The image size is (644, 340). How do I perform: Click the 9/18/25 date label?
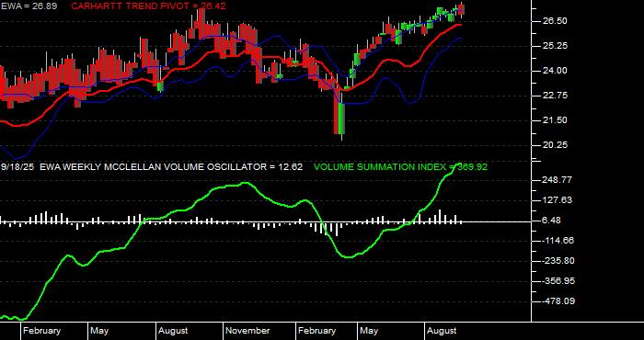tap(17, 167)
